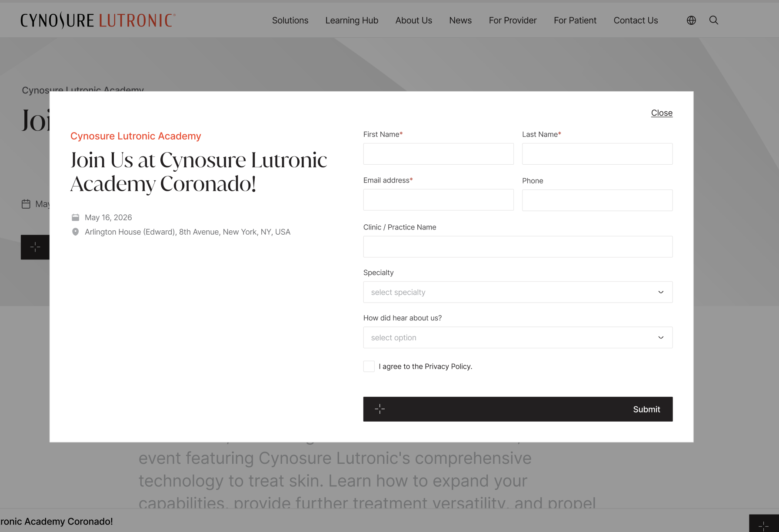Expand the 'How did hear about us?' dropdown
Image resolution: width=779 pixels, height=532 pixels.
tap(518, 338)
